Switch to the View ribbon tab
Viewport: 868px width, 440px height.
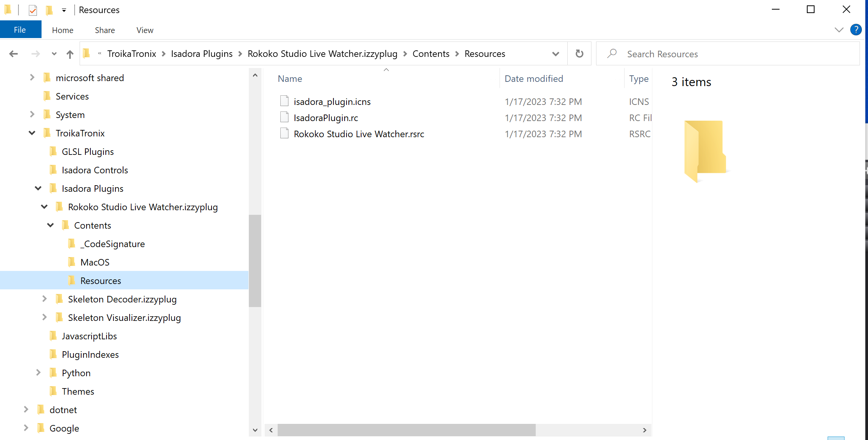click(145, 30)
